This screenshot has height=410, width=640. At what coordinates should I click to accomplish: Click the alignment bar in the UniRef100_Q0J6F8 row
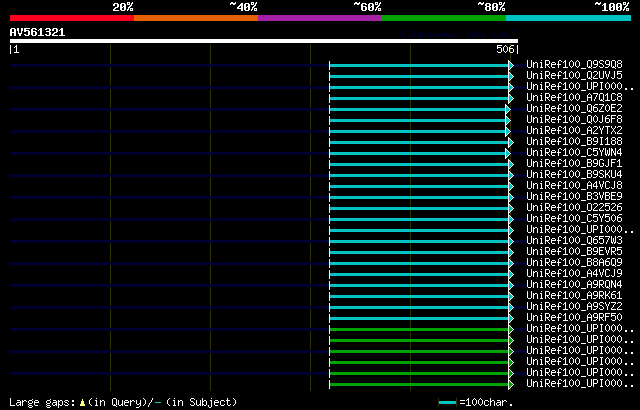(418, 120)
